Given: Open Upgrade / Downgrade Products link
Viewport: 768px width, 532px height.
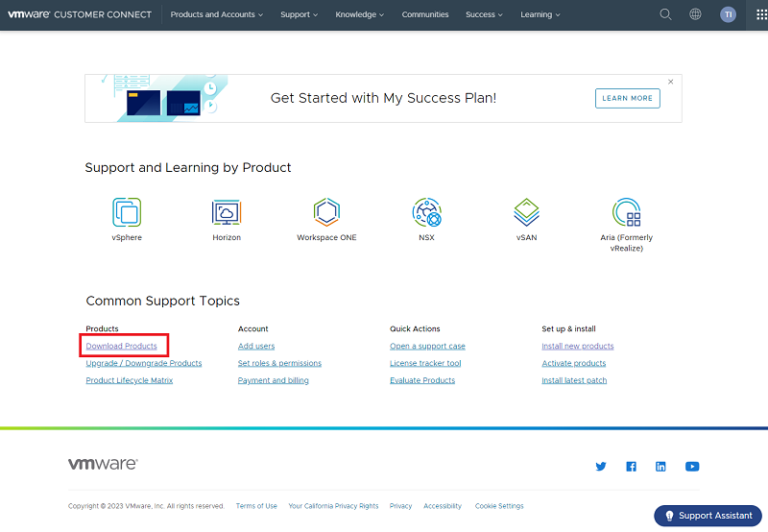Looking at the screenshot, I should pyautogui.click(x=144, y=363).
